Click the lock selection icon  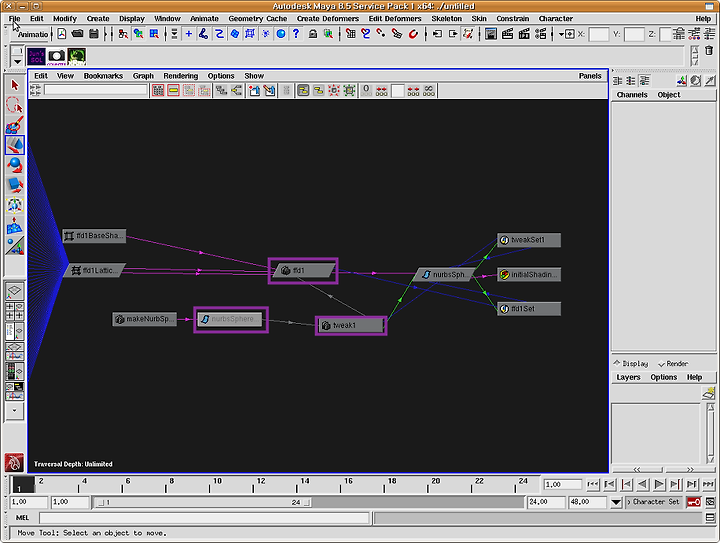coord(313,34)
